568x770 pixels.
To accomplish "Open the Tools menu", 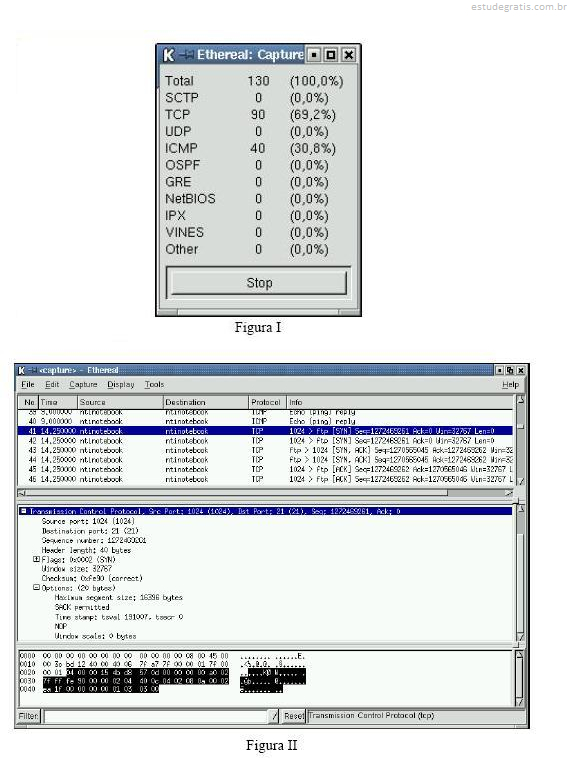I will [154, 385].
